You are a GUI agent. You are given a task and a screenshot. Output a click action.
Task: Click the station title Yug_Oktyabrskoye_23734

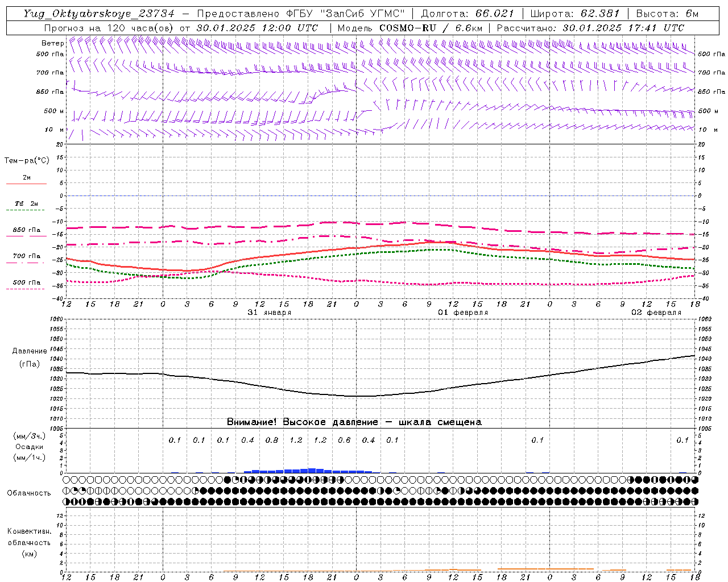[x=98, y=14]
